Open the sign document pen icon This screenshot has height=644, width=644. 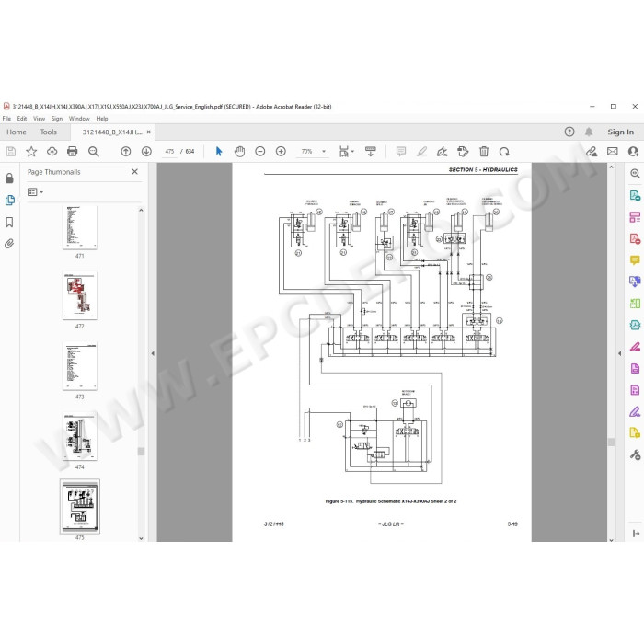442,152
